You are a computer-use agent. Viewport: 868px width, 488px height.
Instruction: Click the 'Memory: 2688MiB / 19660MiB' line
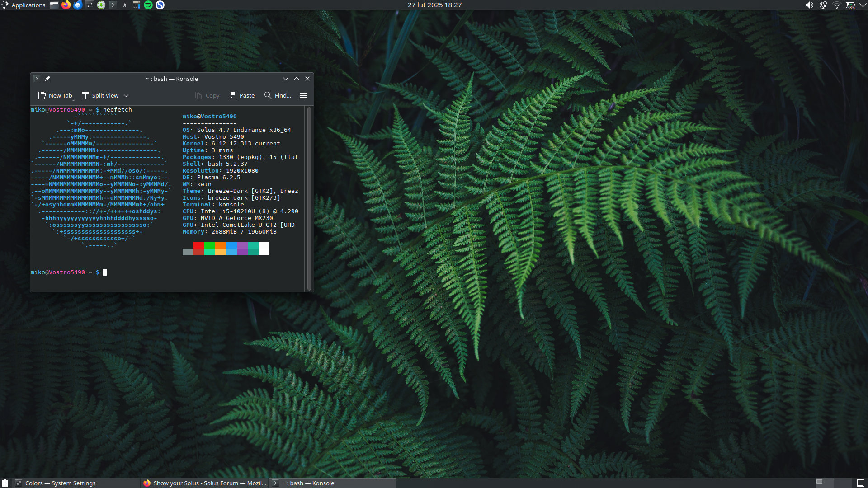230,232
